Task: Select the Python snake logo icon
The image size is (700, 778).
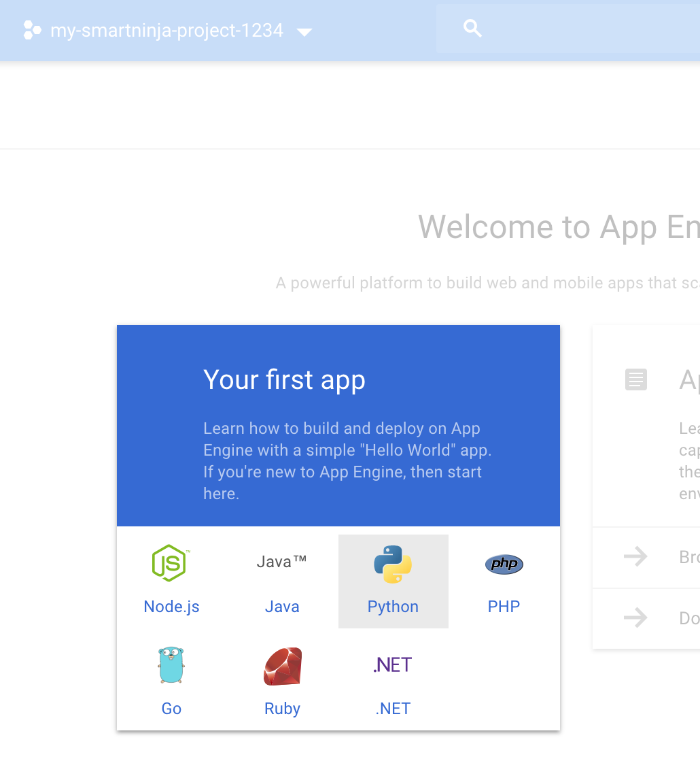Action: click(393, 564)
